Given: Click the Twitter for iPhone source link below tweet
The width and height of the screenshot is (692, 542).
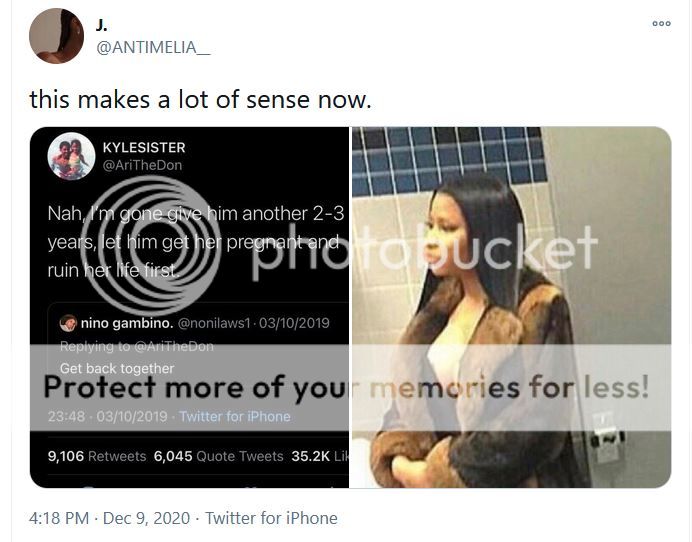Looking at the screenshot, I should (271, 518).
